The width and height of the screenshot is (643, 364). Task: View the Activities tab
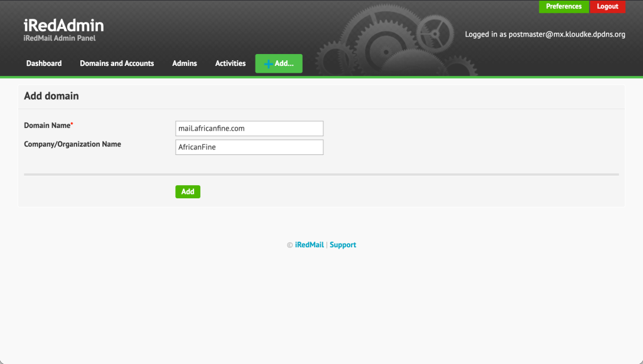click(230, 63)
